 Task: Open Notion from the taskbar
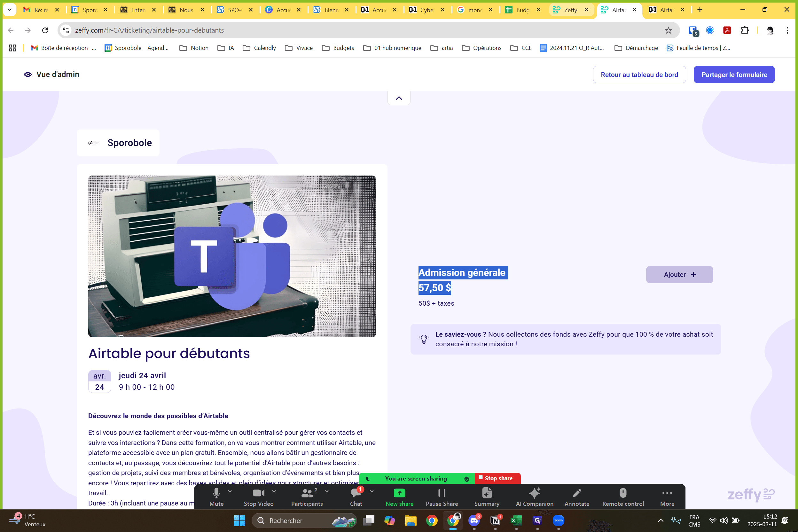(495, 520)
